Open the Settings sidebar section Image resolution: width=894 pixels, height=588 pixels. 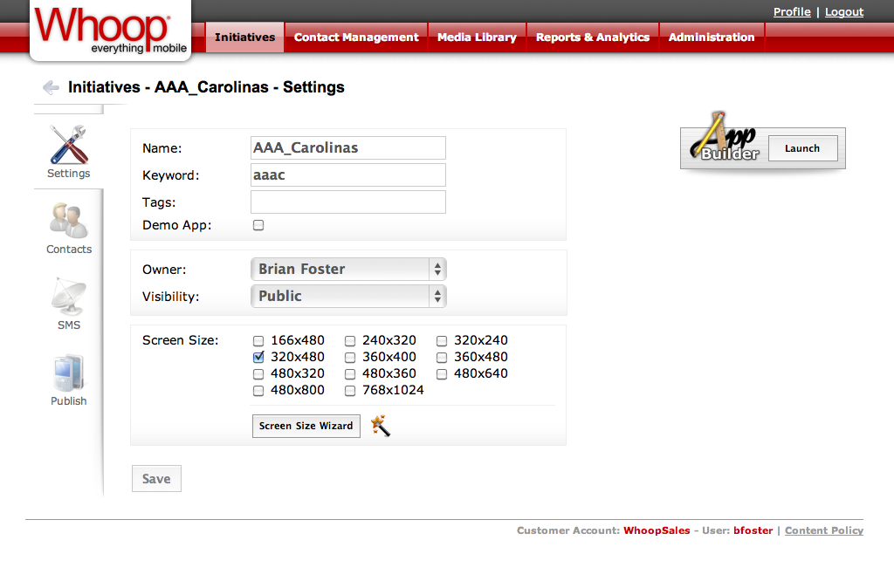[68, 152]
